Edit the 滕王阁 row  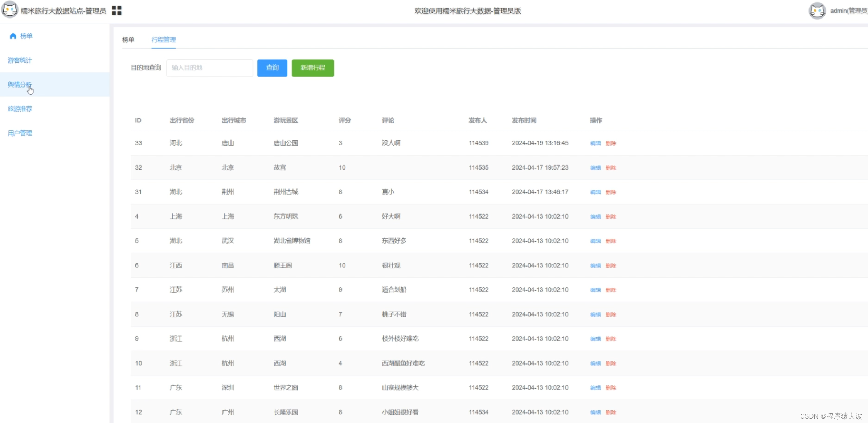595,266
